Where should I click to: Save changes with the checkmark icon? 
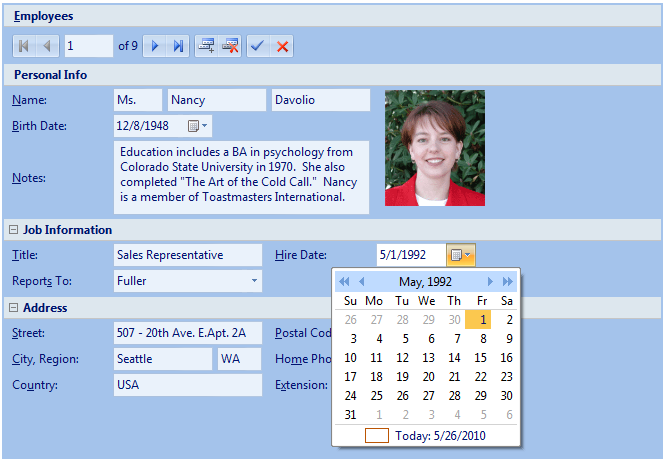pos(258,46)
